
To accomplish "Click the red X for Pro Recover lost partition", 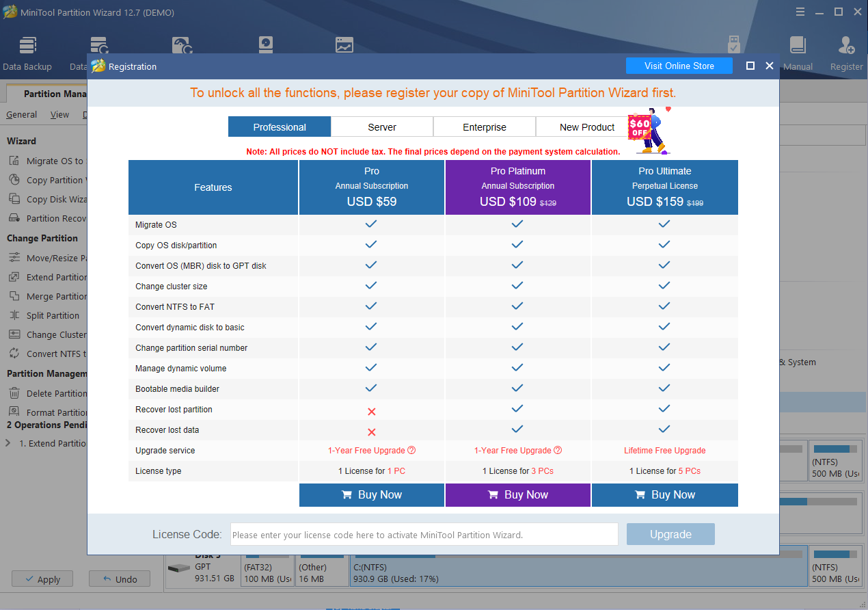I will (372, 412).
